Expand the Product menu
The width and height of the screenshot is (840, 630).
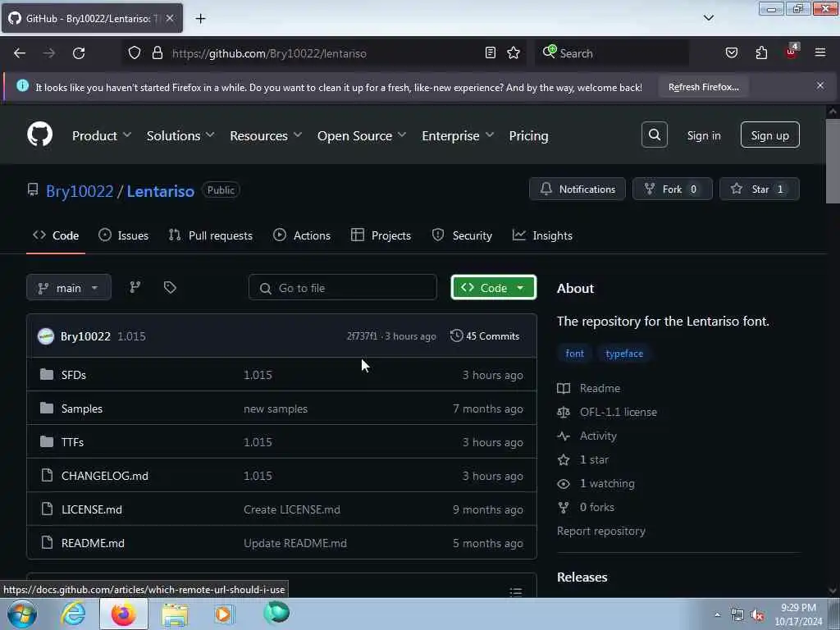pos(101,135)
